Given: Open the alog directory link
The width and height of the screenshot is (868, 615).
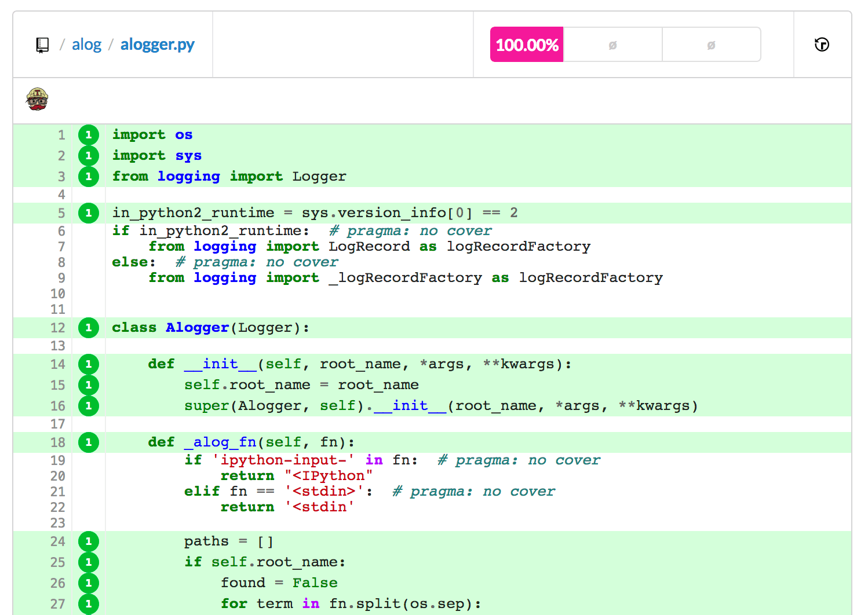Looking at the screenshot, I should click(87, 44).
